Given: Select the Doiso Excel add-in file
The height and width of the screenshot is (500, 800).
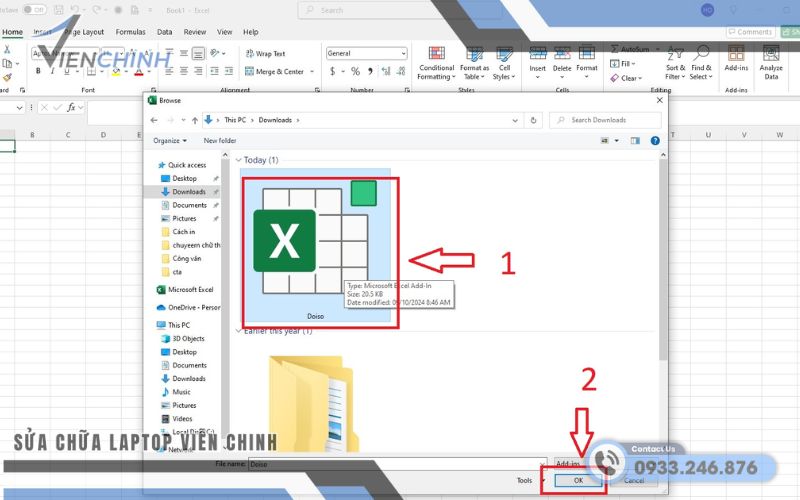Looking at the screenshot, I should tap(315, 246).
